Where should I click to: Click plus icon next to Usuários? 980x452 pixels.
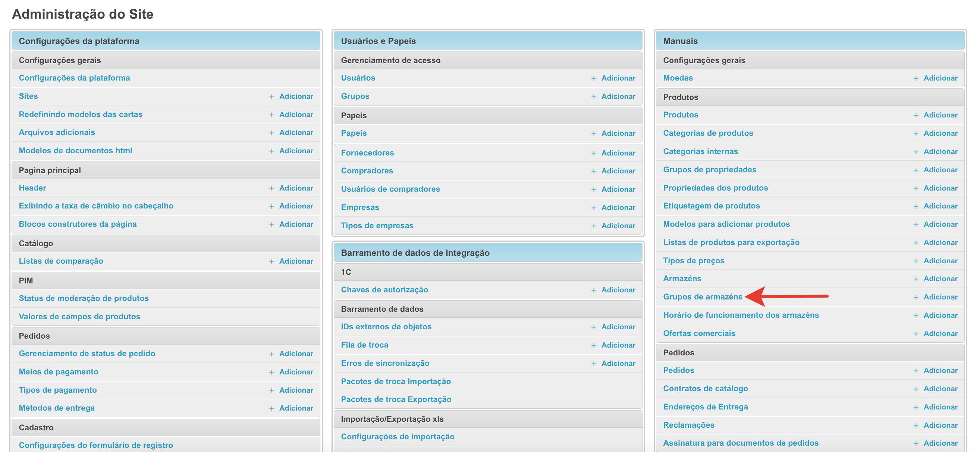(x=593, y=78)
